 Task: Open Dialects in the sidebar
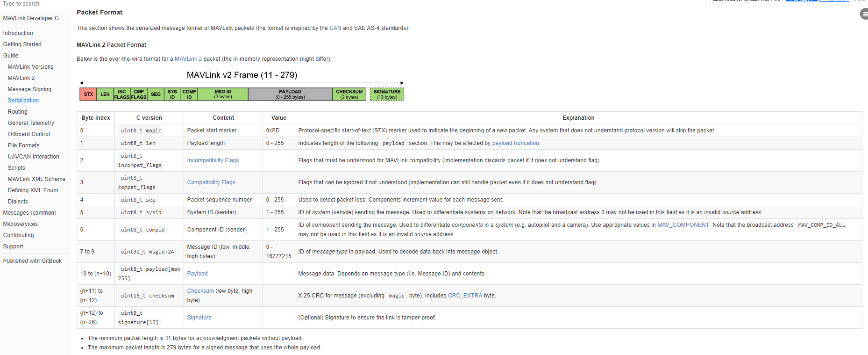(x=18, y=202)
